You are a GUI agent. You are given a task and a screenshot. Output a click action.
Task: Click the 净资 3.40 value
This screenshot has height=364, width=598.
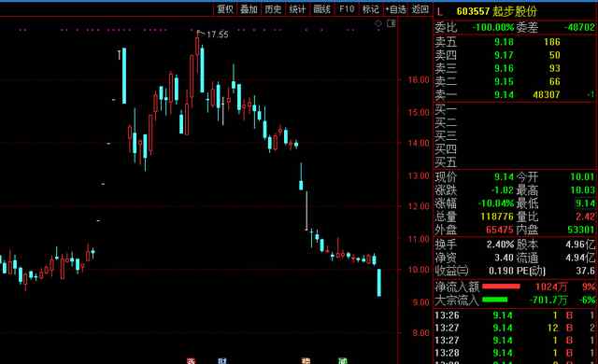click(x=504, y=258)
